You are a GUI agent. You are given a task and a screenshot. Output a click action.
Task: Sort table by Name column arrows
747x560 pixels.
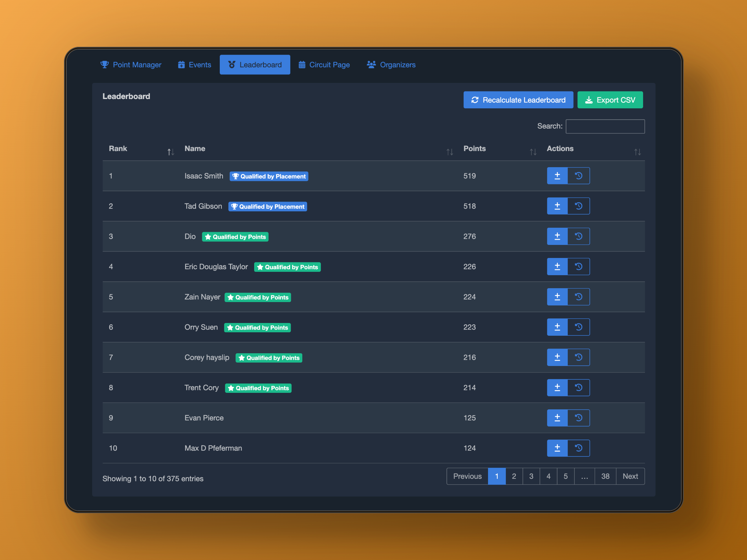(450, 152)
